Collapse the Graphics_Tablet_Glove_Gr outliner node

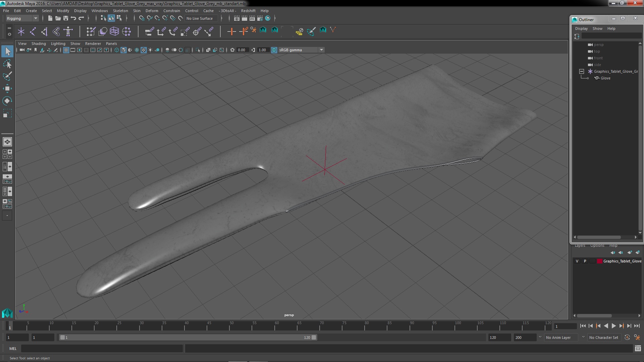[x=582, y=71]
